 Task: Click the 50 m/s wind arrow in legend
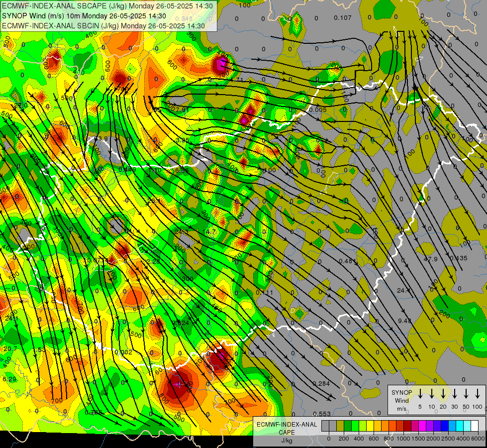point(466,394)
